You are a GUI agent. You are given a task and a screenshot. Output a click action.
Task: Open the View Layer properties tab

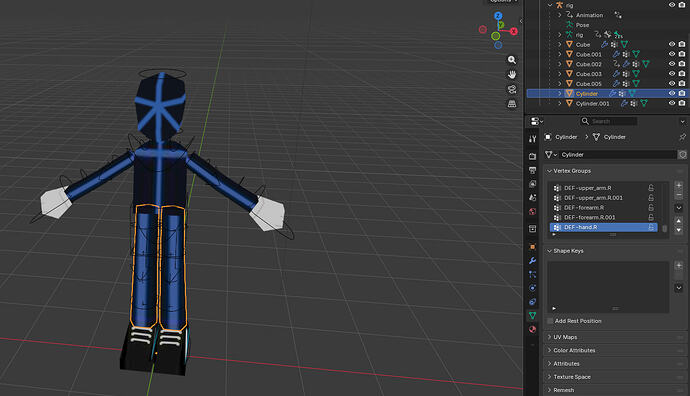tap(532, 183)
